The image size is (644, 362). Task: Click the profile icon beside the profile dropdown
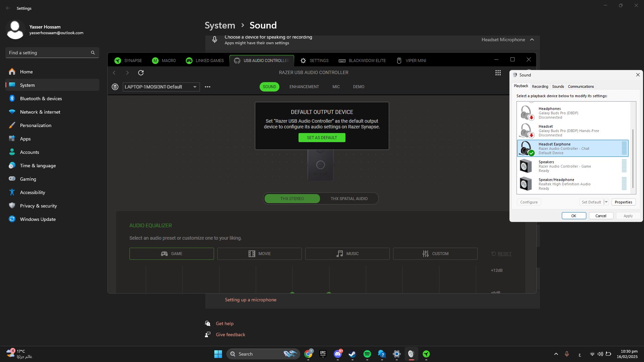coord(115,87)
